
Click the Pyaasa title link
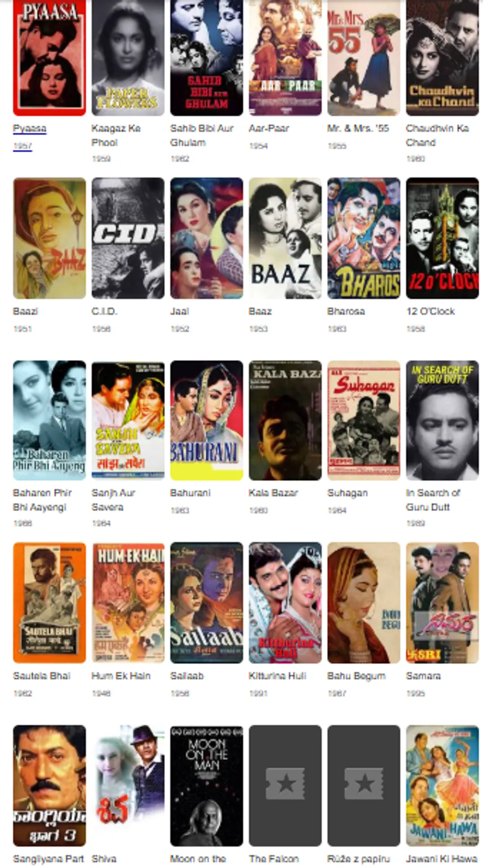click(30, 128)
